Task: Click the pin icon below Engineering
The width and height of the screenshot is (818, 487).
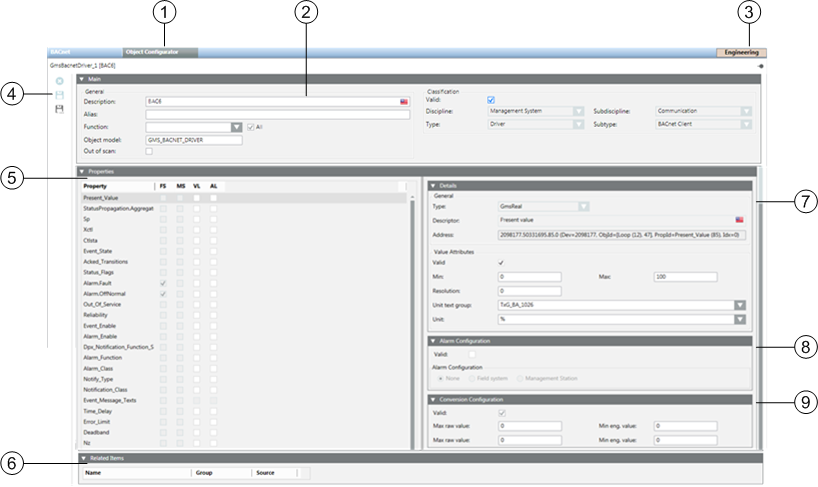Action: tap(761, 66)
